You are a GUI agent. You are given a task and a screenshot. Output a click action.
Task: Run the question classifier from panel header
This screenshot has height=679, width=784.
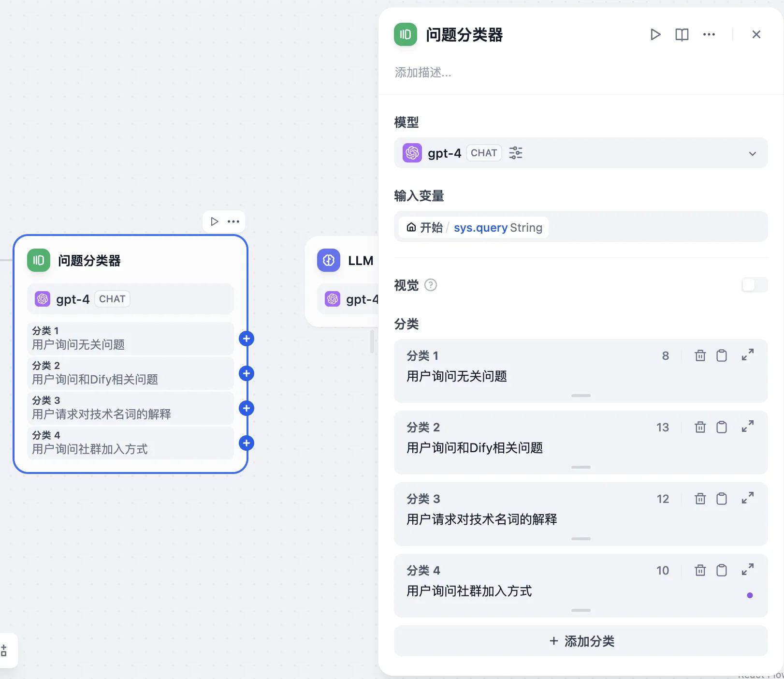coord(655,34)
